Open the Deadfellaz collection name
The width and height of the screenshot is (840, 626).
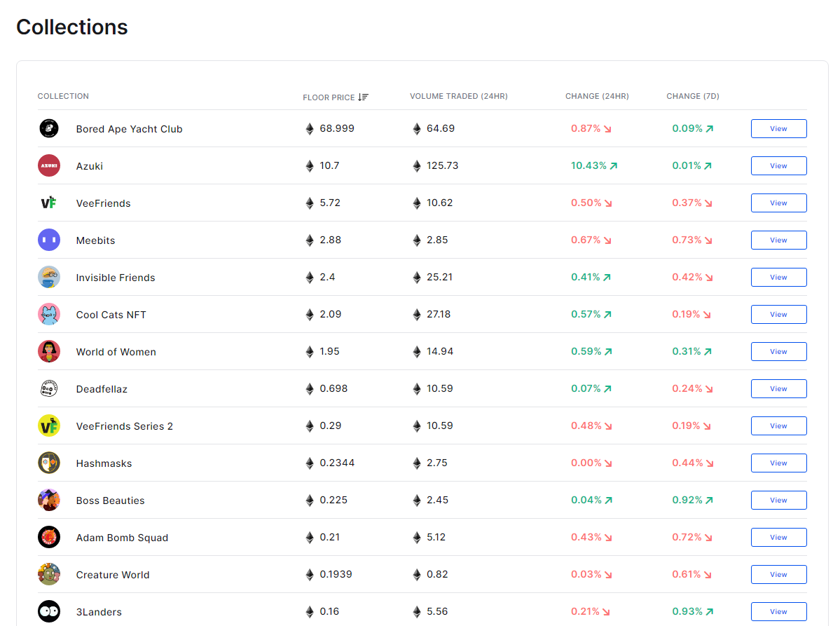pyautogui.click(x=102, y=389)
